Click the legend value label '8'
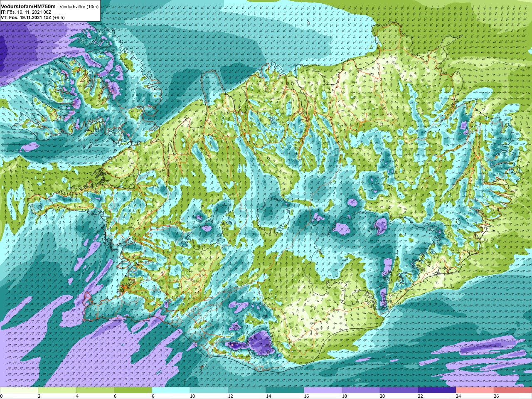The width and height of the screenshot is (532, 399). tap(153, 396)
